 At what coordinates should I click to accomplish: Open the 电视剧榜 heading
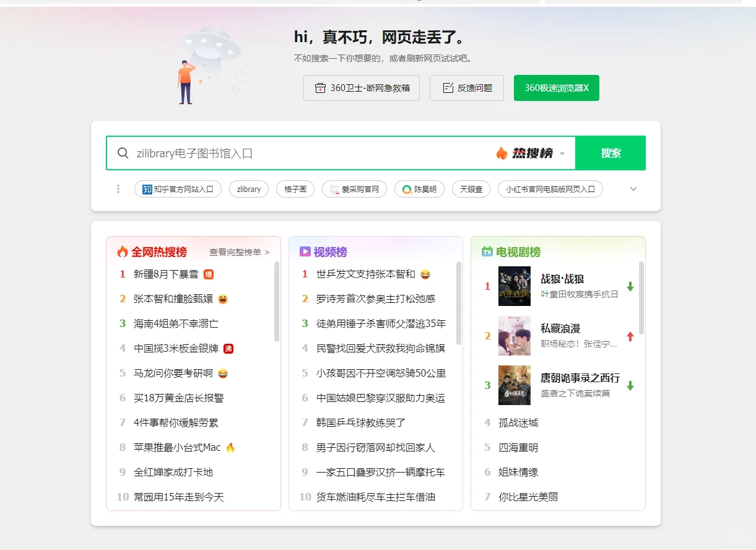pyautogui.click(x=518, y=252)
